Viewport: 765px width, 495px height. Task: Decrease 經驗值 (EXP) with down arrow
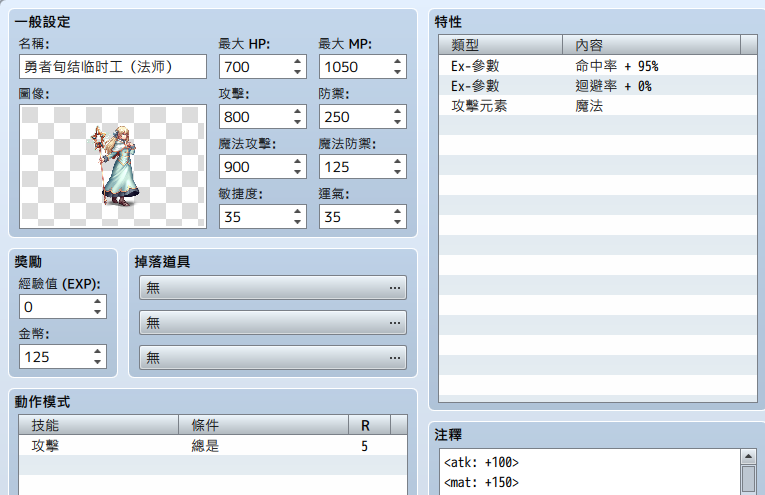click(98, 313)
